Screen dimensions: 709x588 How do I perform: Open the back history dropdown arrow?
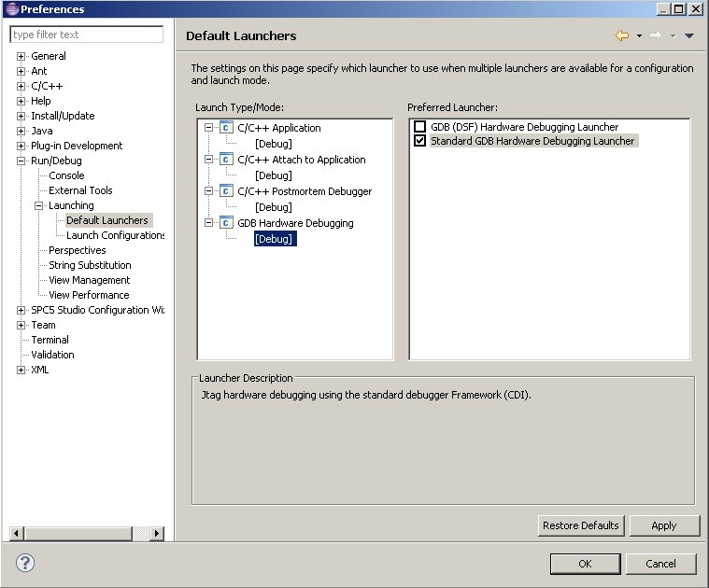coord(639,35)
